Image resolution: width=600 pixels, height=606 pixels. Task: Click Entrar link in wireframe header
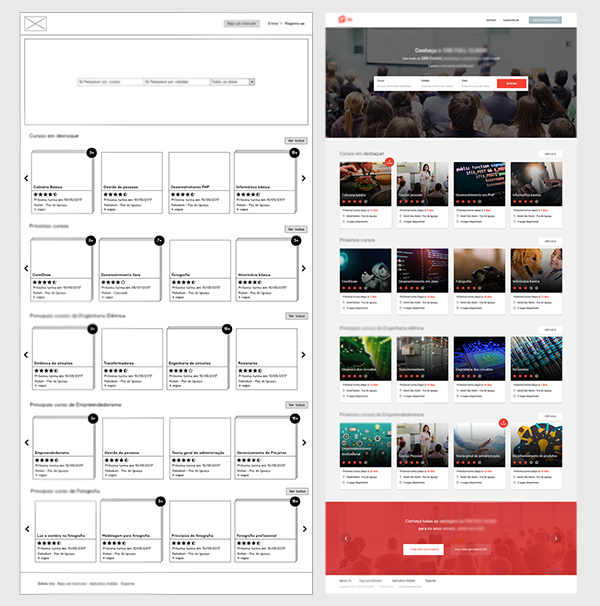pyautogui.click(x=273, y=24)
